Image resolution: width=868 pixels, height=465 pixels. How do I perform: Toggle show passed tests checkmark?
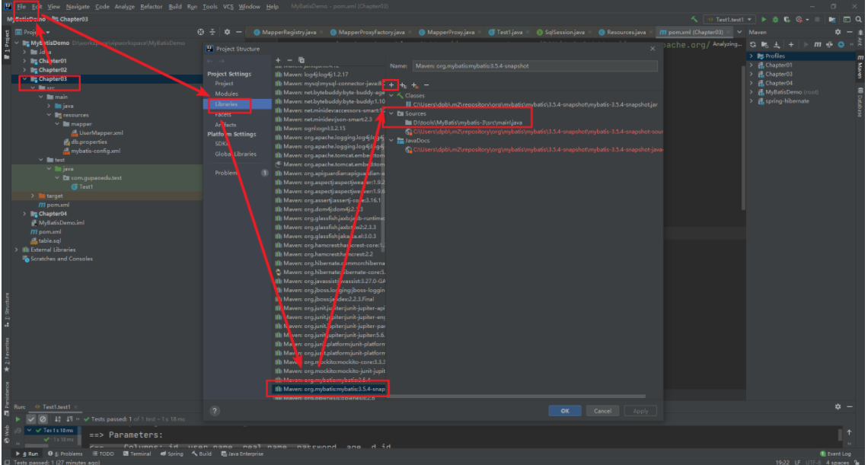31,419
